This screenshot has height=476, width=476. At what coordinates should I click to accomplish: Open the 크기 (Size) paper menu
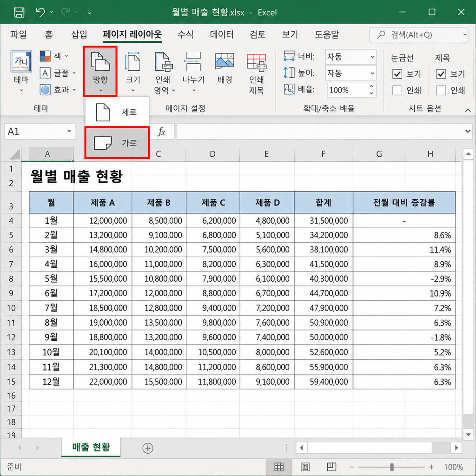tap(132, 72)
